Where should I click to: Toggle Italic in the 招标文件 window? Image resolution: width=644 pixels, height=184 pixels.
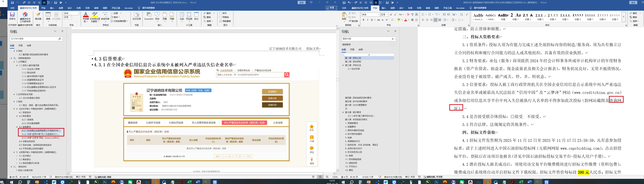tap(367, 20)
